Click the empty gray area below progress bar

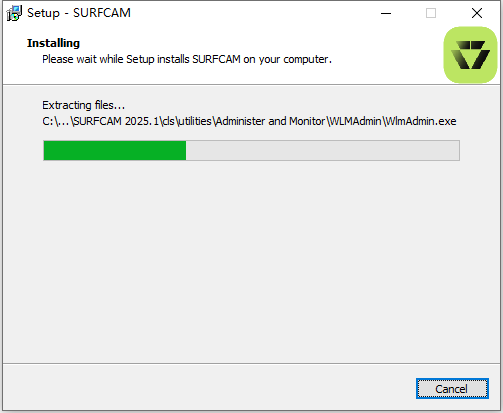point(251,260)
